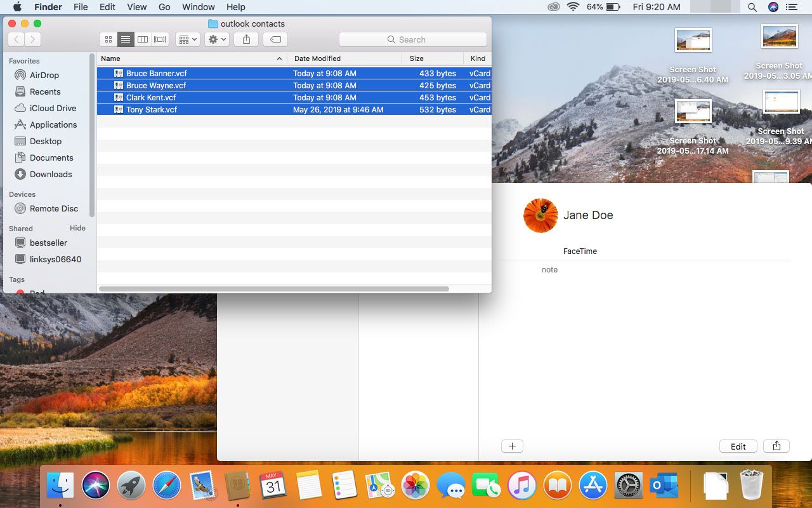Open Mail from the Dock
812x508 pixels.
[x=203, y=486]
